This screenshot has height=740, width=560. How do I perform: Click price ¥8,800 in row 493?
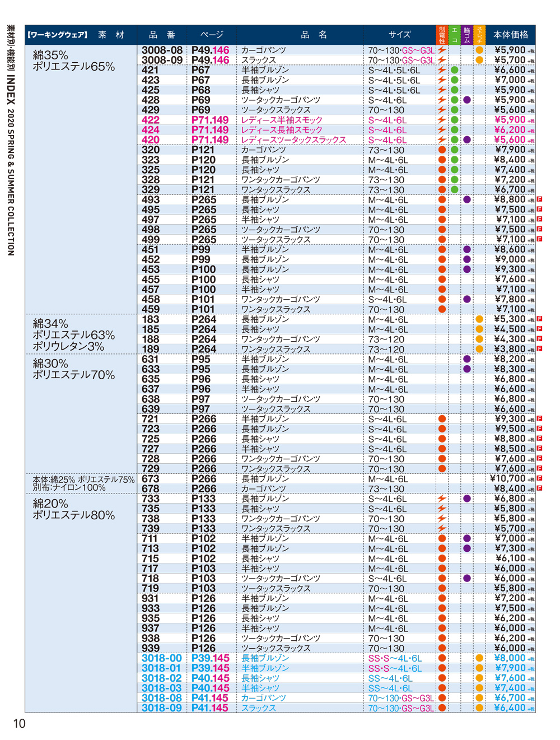pos(510,199)
